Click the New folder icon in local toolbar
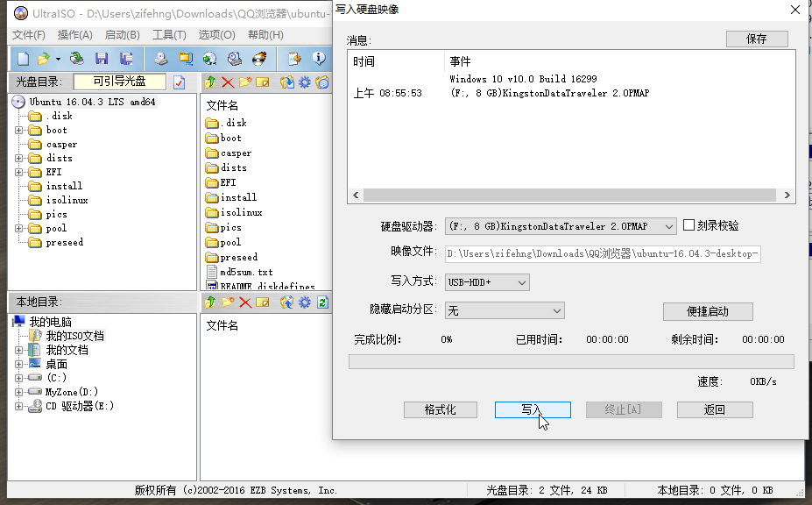The image size is (812, 505). tap(228, 302)
